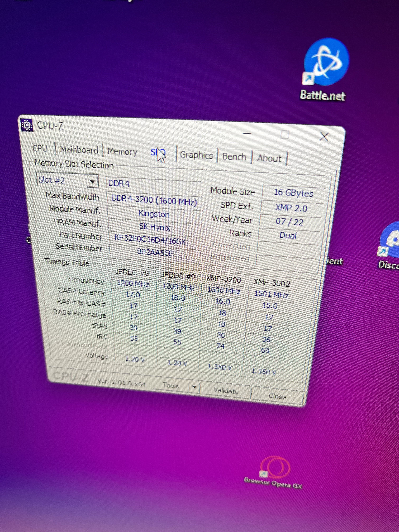Switch to the CPU tab
This screenshot has height=532, width=399.
click(40, 148)
